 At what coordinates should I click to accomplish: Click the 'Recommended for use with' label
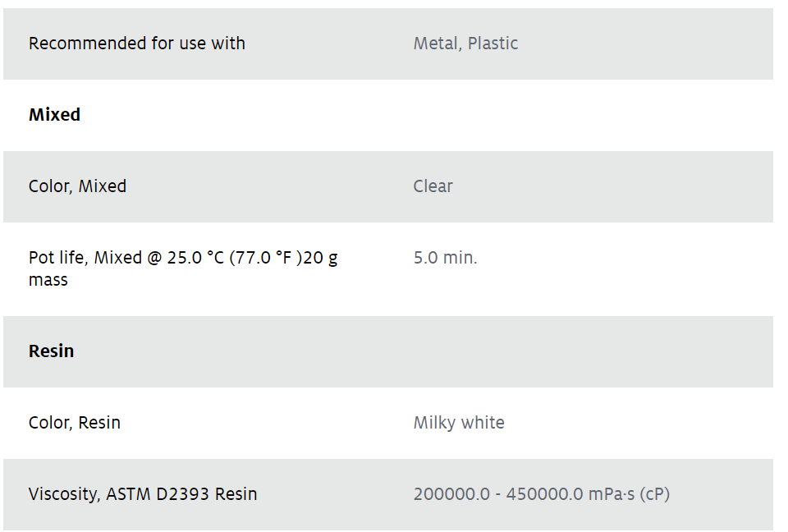(x=137, y=44)
